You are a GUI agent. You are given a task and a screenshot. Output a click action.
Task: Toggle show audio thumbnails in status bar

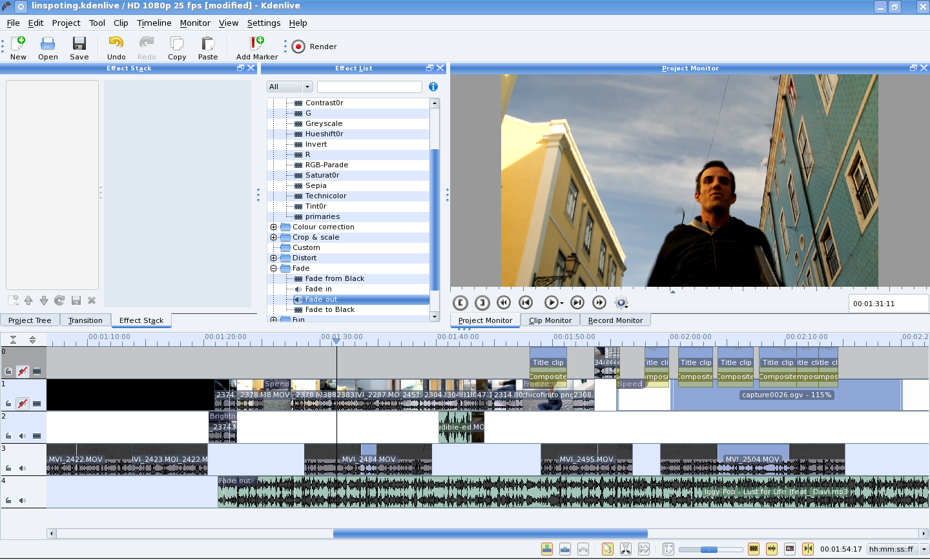click(x=772, y=549)
